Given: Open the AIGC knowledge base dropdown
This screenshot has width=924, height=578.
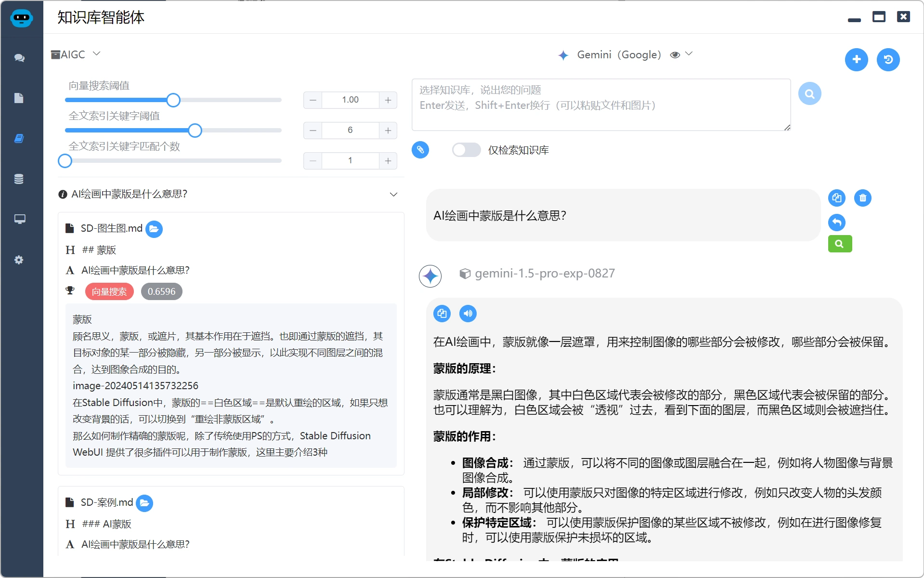Looking at the screenshot, I should tap(76, 54).
